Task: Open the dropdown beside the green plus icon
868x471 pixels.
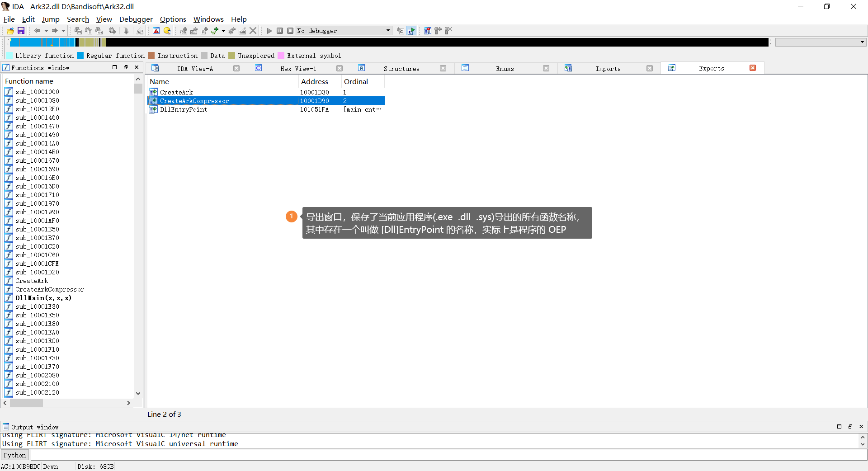Action: [x=223, y=31]
